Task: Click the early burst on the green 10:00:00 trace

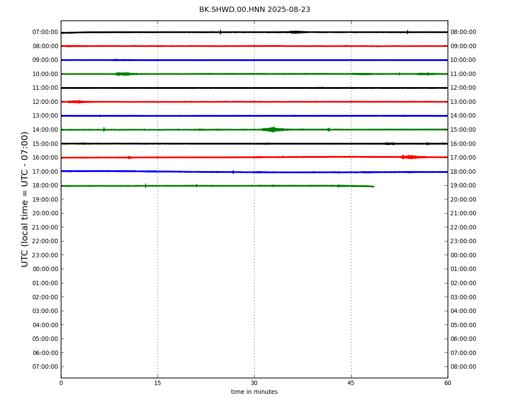Action: [123, 74]
